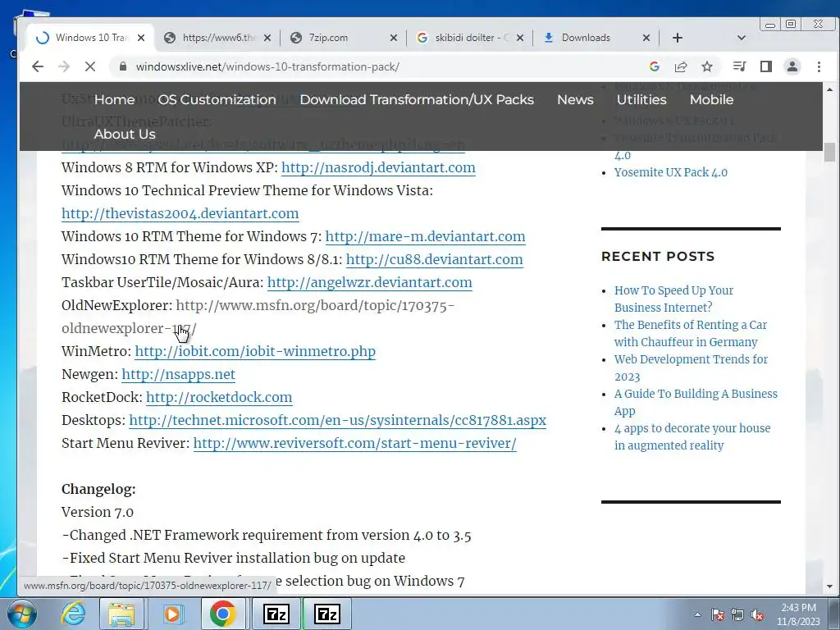Click the share page icon
840x630 pixels.
point(681,66)
